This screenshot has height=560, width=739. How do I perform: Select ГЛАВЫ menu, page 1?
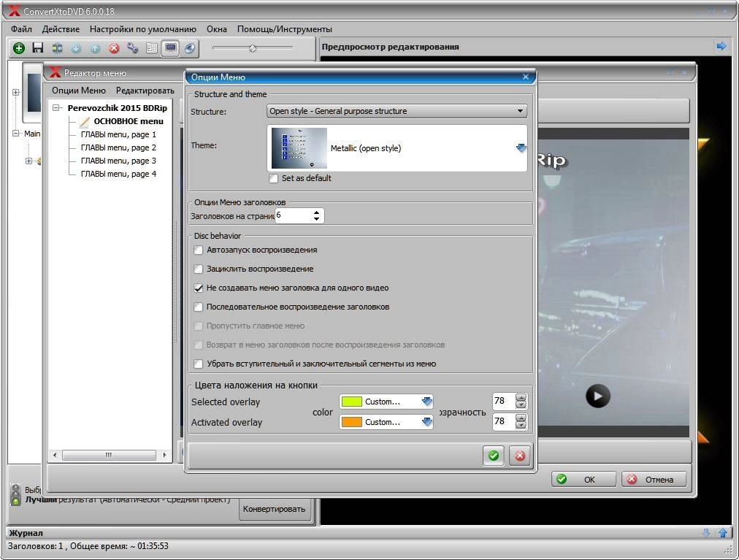[118, 135]
